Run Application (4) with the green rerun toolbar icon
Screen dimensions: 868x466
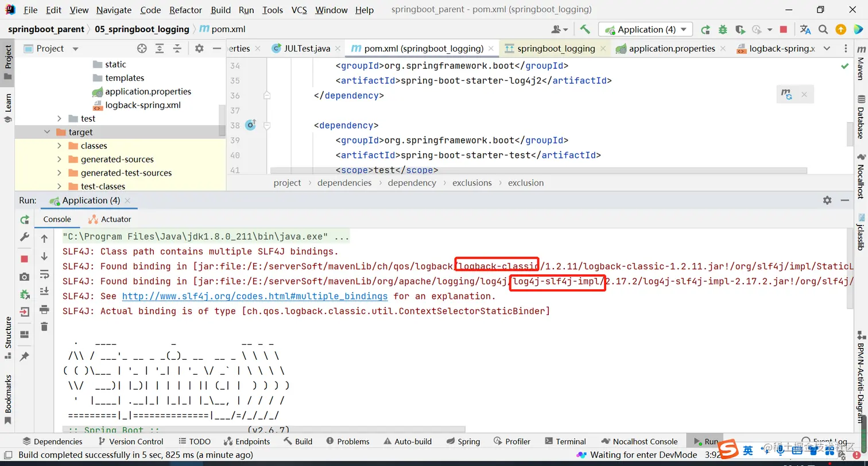[x=706, y=29]
